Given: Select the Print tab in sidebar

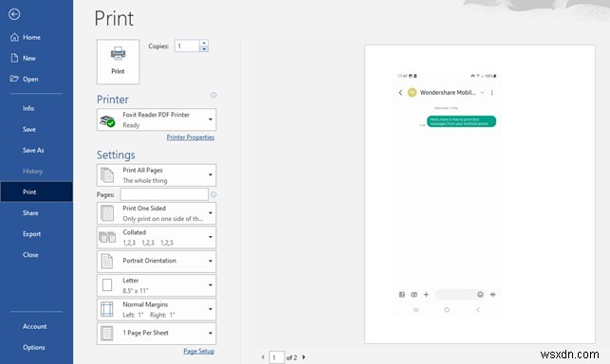Looking at the screenshot, I should pyautogui.click(x=36, y=191).
